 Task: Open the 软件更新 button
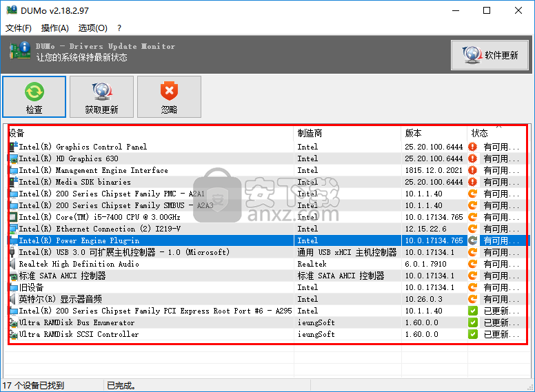click(x=489, y=55)
